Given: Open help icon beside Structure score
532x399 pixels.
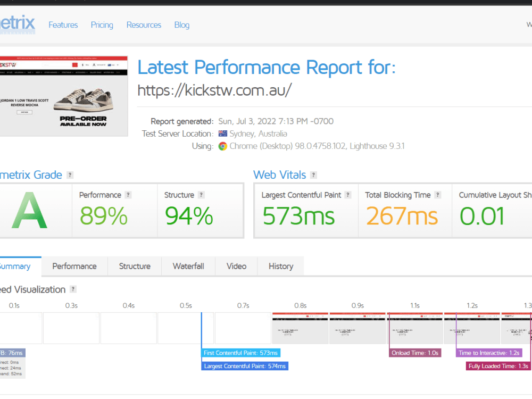Looking at the screenshot, I should [201, 195].
